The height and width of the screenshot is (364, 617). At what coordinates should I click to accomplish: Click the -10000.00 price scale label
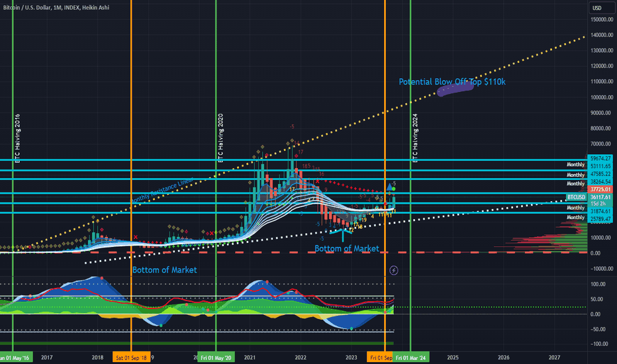coord(602,269)
